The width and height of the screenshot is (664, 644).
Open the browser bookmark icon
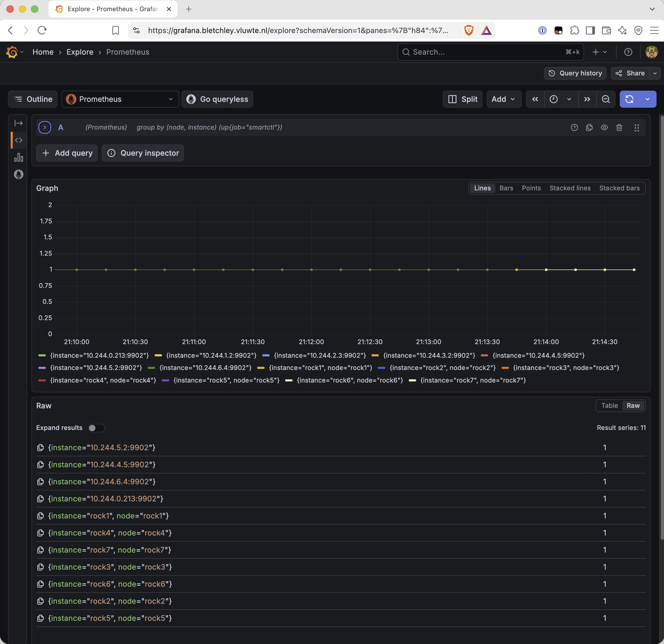(x=116, y=30)
